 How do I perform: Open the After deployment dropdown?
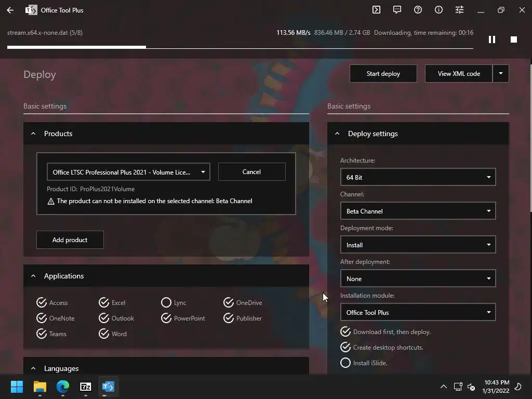[x=418, y=278]
